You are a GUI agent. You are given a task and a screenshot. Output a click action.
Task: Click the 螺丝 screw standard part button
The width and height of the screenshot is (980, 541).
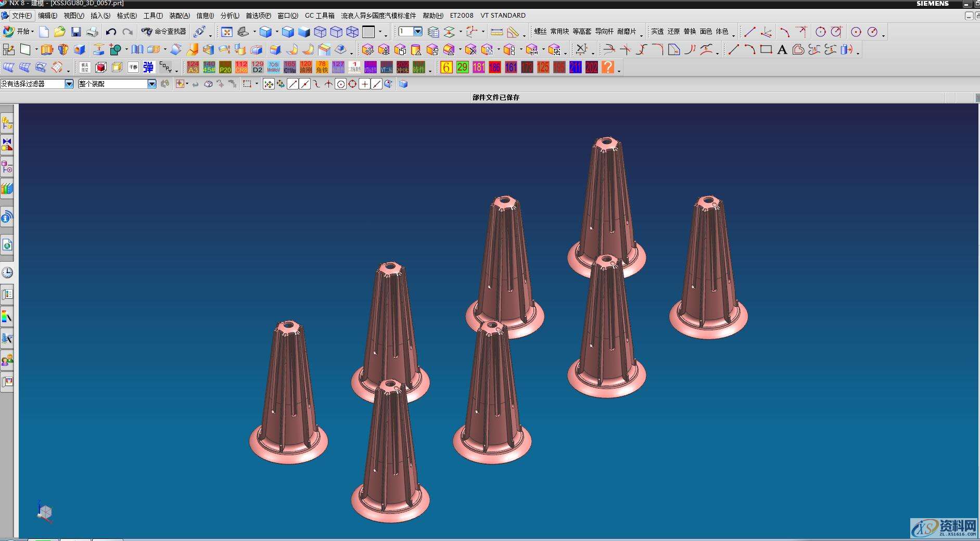point(540,32)
